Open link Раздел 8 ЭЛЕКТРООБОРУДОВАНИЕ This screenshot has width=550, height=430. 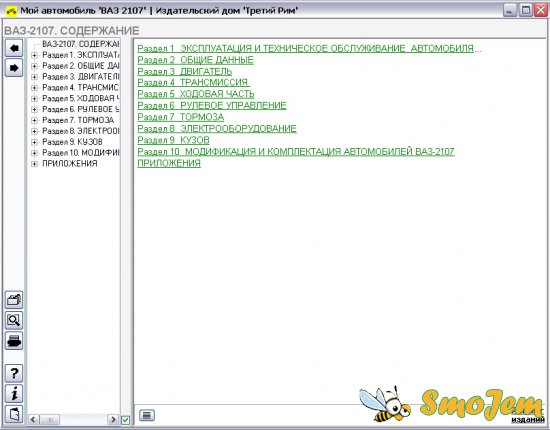[x=217, y=129]
